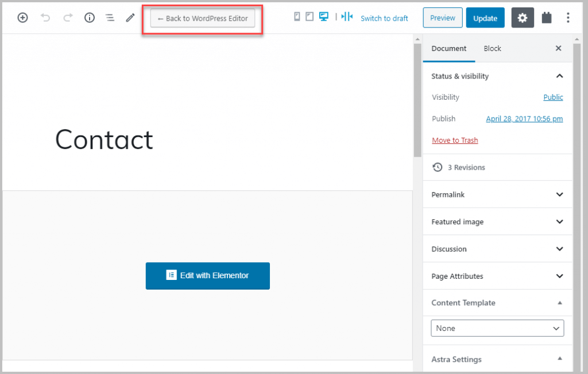The height and width of the screenshot is (374, 588).
Task: Click Switch to draft
Action: 384,18
